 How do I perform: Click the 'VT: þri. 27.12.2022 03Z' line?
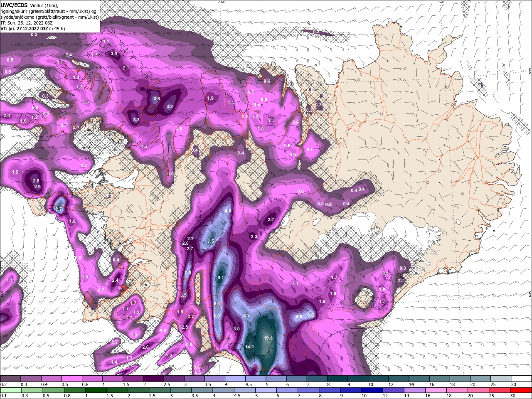[x=24, y=29]
